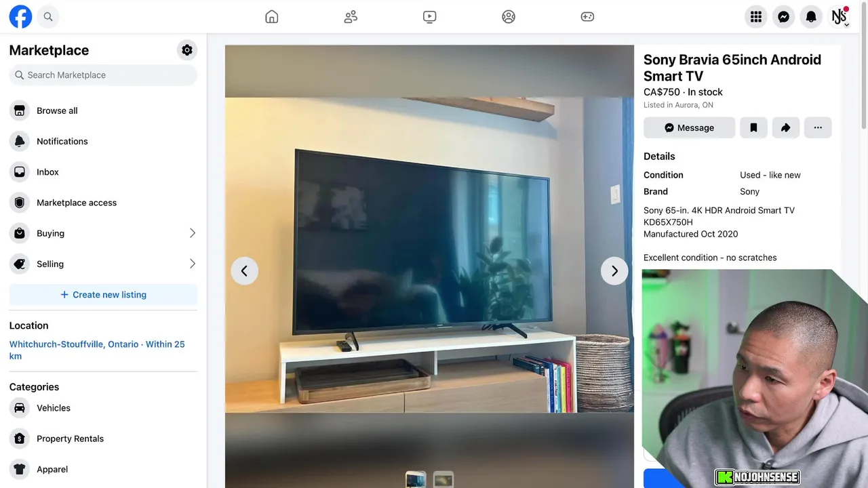This screenshot has width=868, height=488.
Task: Click the Inbox tray icon
Action: [x=20, y=172]
